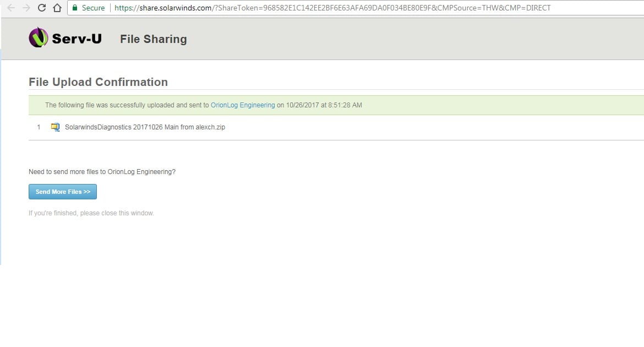Click the green Secure padlock icon
Image resolution: width=644 pixels, height=347 pixels.
coord(75,8)
